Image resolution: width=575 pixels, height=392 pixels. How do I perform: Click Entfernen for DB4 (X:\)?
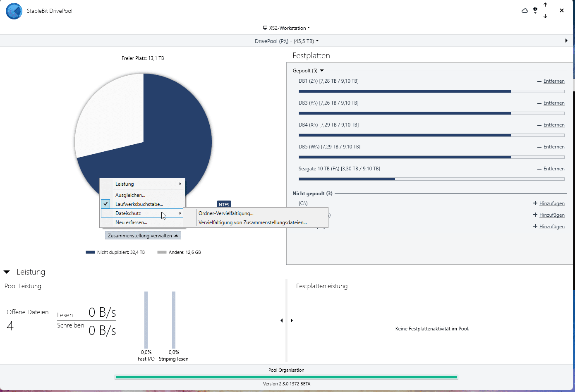tap(554, 125)
